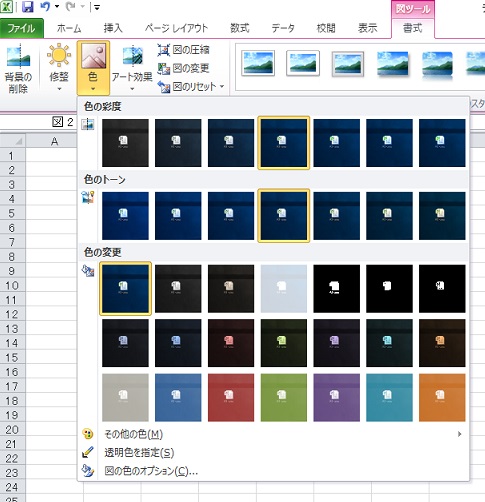Click Compress Pictures (図の圧縮)

point(183,50)
